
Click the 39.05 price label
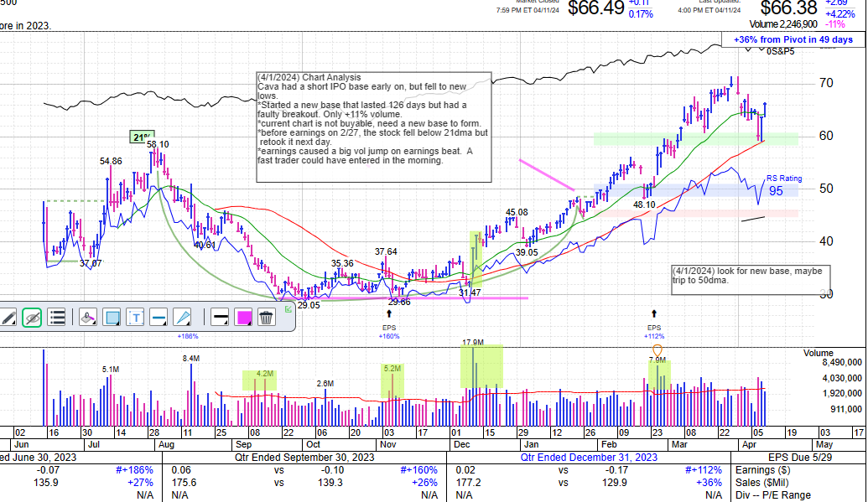pyautogui.click(x=527, y=252)
